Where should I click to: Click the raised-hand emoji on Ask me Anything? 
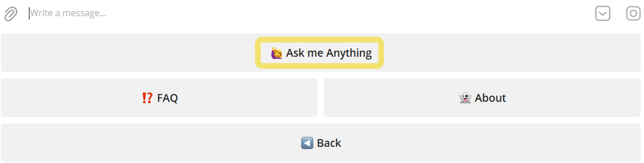[276, 53]
